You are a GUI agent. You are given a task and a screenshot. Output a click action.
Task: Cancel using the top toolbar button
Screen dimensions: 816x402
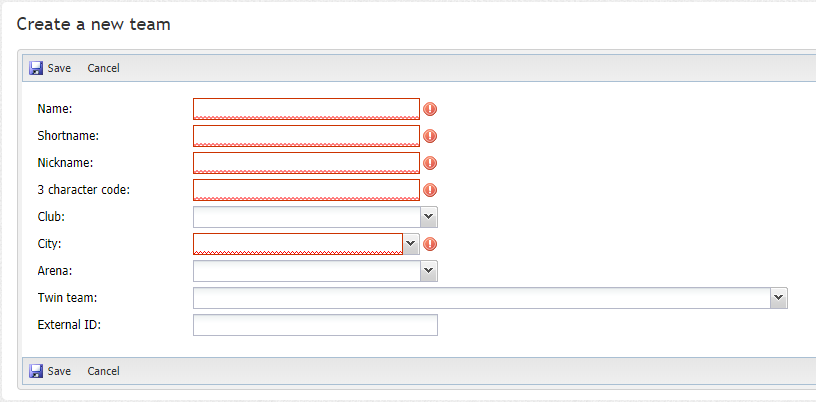click(104, 68)
